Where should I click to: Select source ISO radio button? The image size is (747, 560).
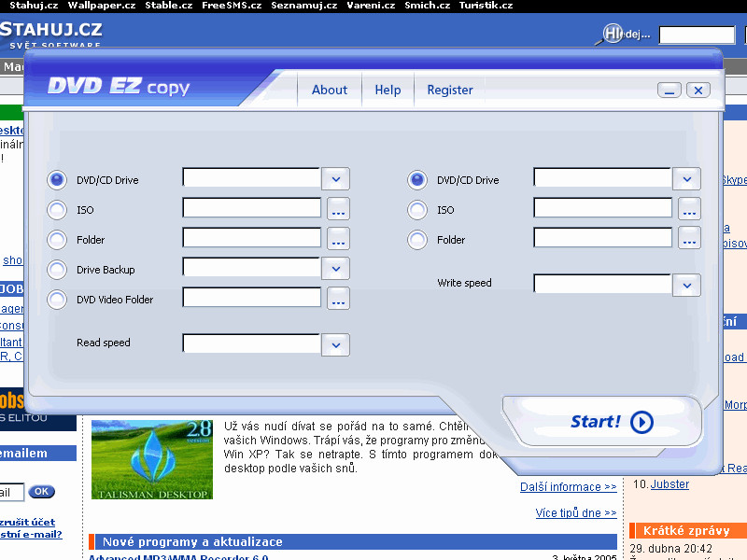tap(57, 210)
